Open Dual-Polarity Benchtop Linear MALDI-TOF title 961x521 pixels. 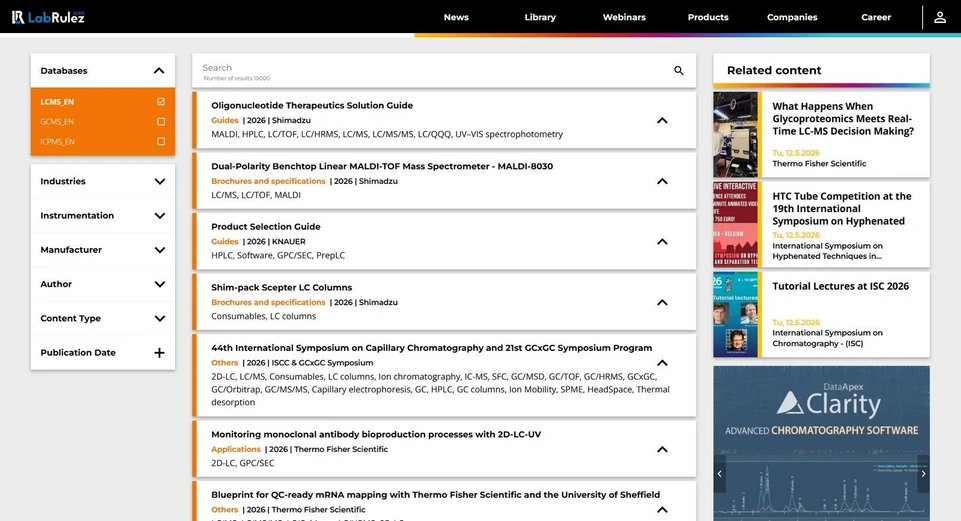382,166
